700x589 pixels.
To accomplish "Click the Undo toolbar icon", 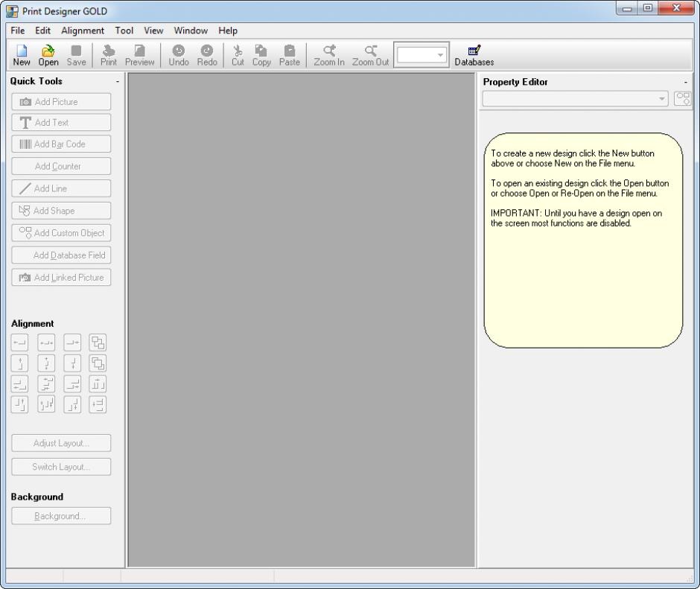I will 179,55.
